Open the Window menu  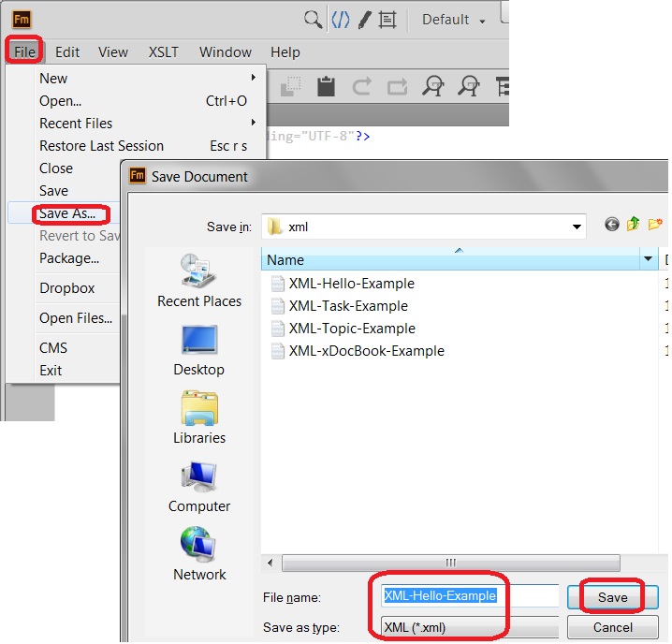pos(226,51)
